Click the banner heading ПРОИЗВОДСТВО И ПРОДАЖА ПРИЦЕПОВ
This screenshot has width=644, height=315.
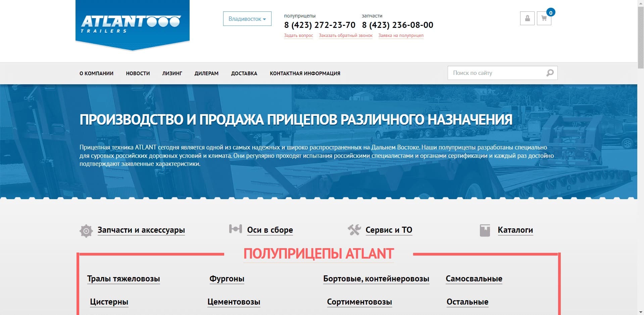[296, 120]
